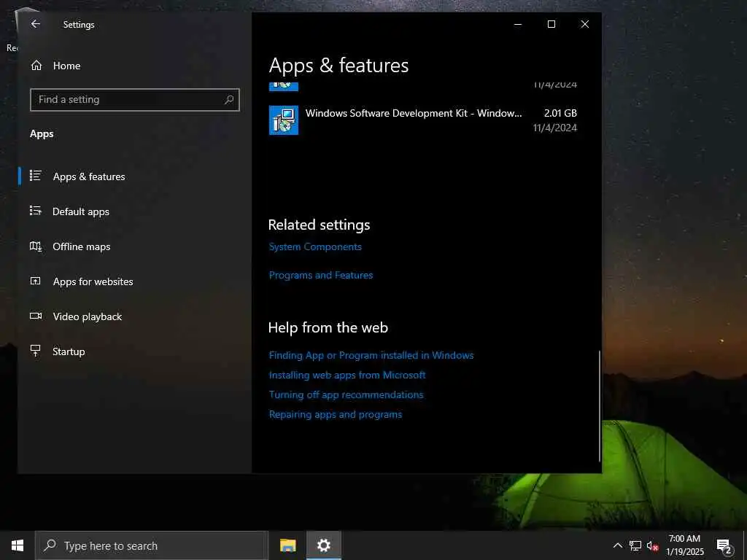Maximize the Settings window
The width and height of the screenshot is (747, 560).
pos(551,24)
